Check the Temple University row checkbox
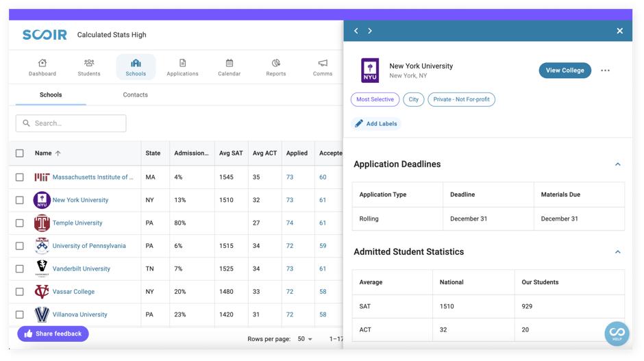This screenshot has width=644, height=361. [20, 223]
